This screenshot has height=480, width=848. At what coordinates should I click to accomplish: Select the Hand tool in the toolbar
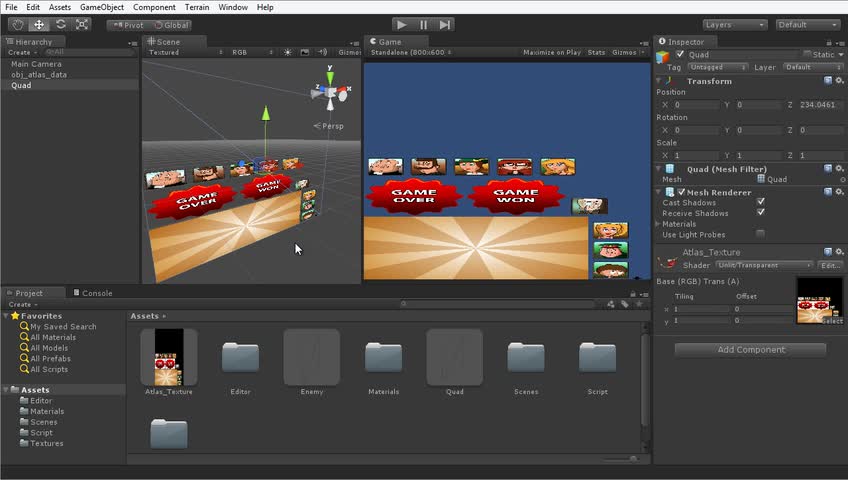pyautogui.click(x=17, y=24)
